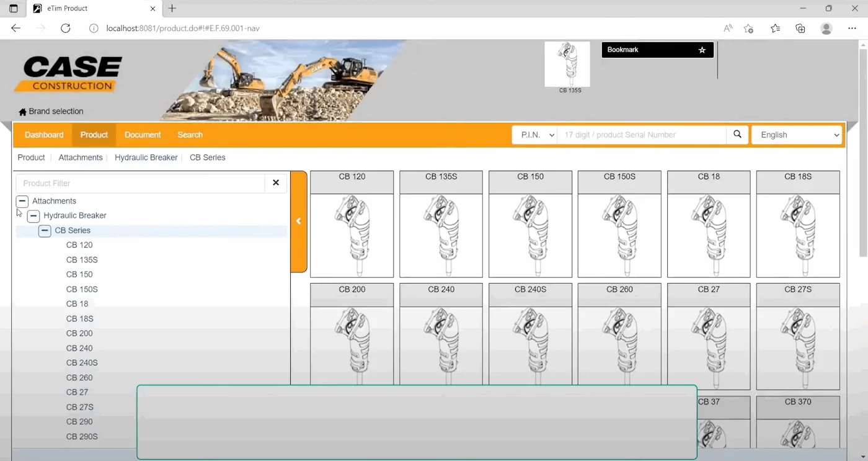
Task: Open the CB 150 product card
Action: click(x=530, y=224)
